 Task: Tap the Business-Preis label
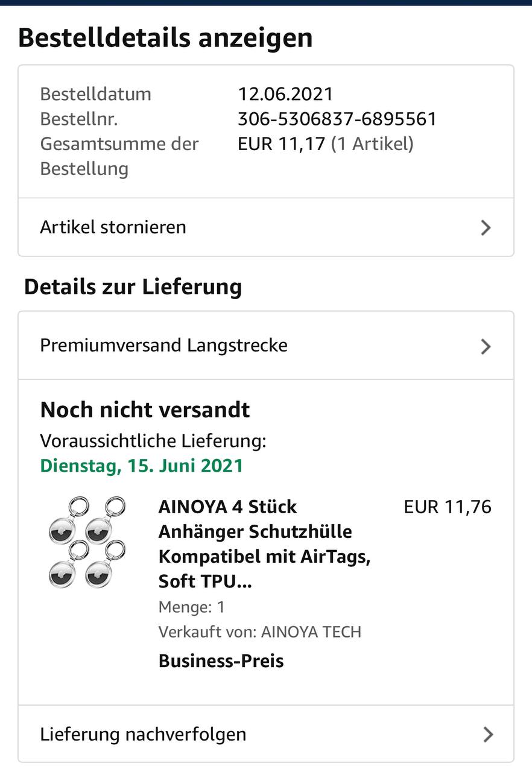[221, 660]
